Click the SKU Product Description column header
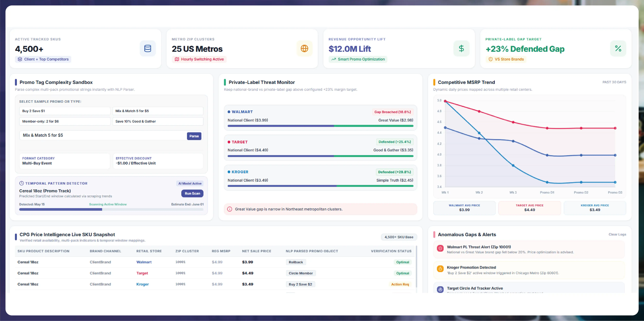The width and height of the screenshot is (644, 321). click(43, 251)
